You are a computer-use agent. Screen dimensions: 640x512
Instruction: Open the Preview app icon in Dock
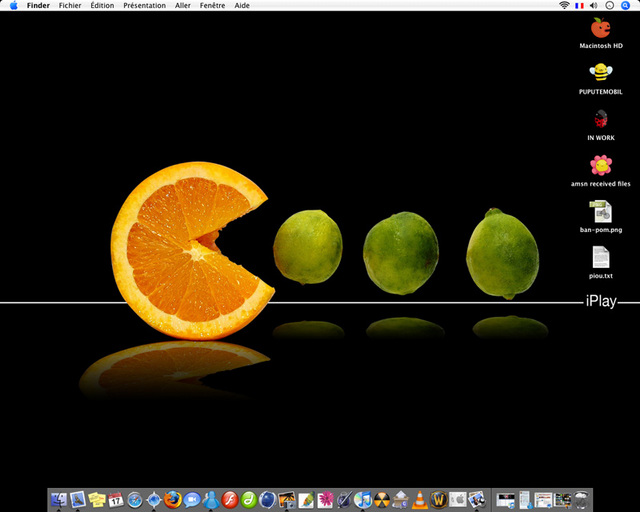476,499
